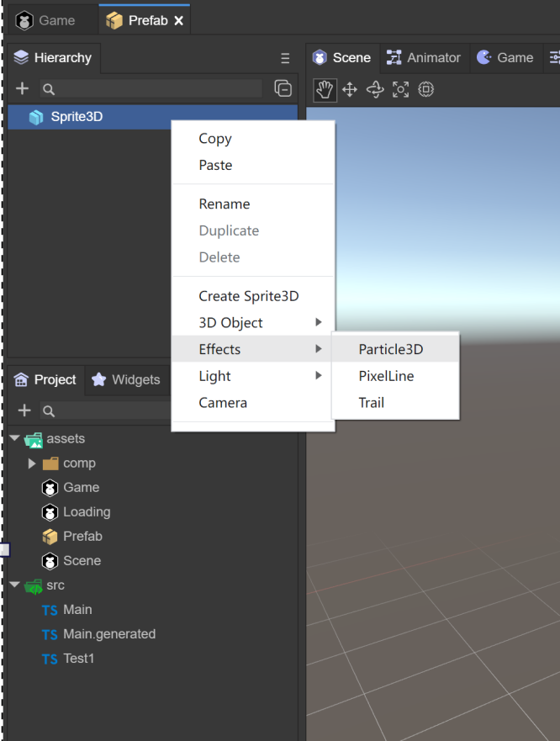Select the Scale tool in Scene toolbar
The height and width of the screenshot is (741, 560).
coord(401,89)
